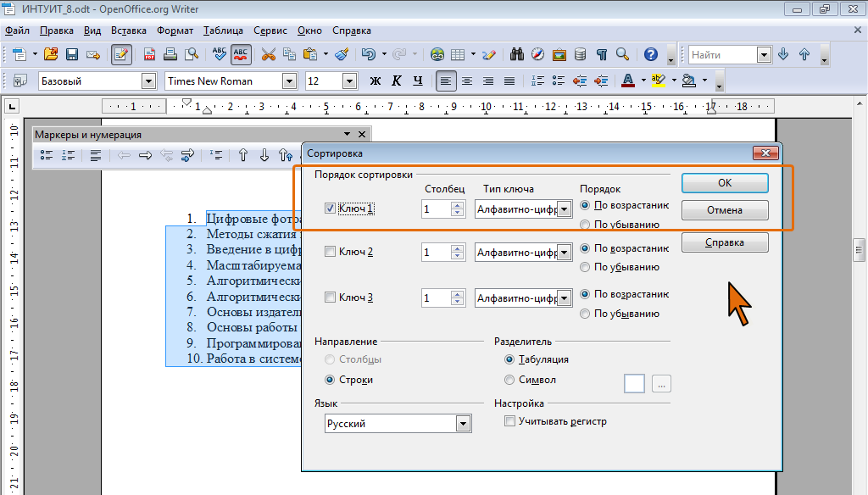Open the Найти search box dropdown
Screen dimensions: 868x495
[x=764, y=55]
